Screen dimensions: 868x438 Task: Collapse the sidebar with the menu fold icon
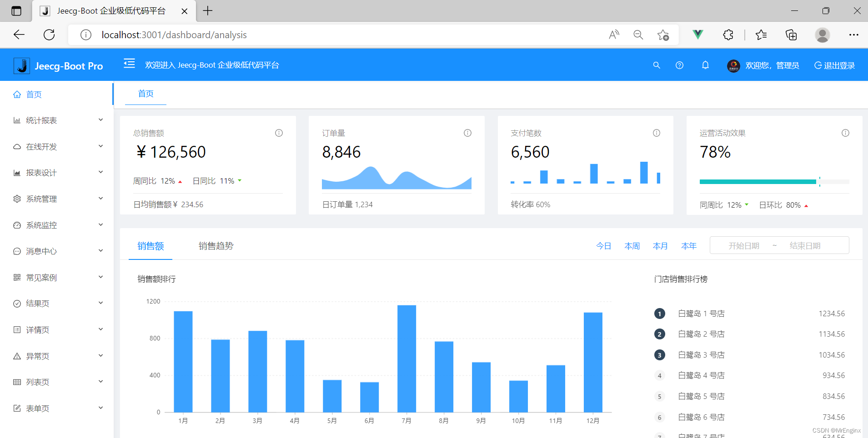click(129, 63)
